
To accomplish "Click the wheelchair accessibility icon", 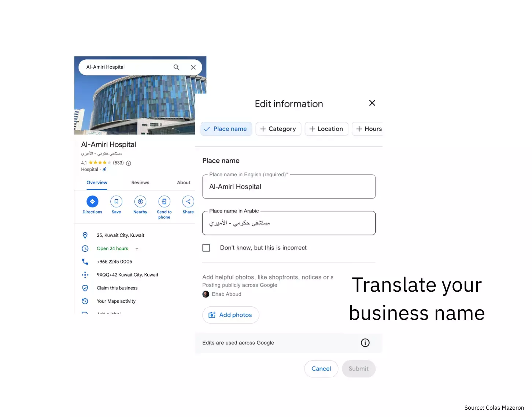I will 104,169.
